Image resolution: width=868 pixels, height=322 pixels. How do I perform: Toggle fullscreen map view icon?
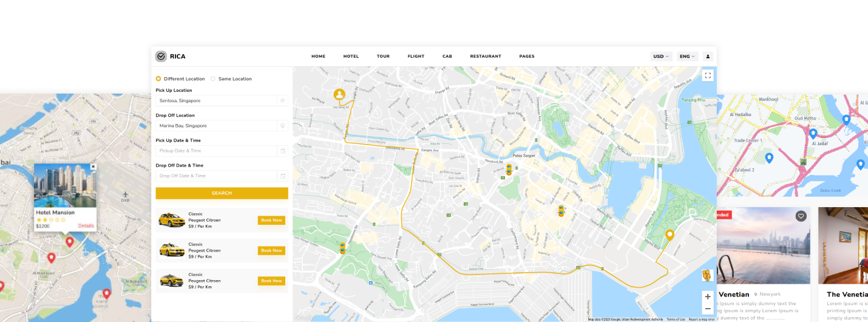[707, 75]
